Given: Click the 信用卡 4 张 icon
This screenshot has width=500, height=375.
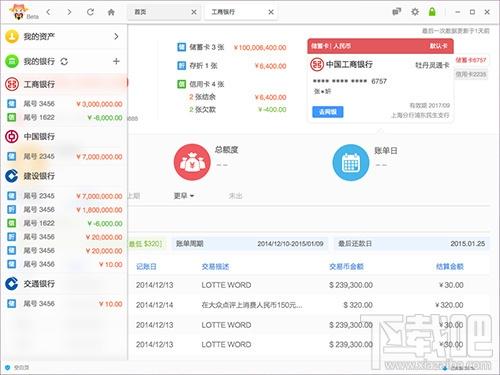Looking at the screenshot, I should [x=181, y=84].
